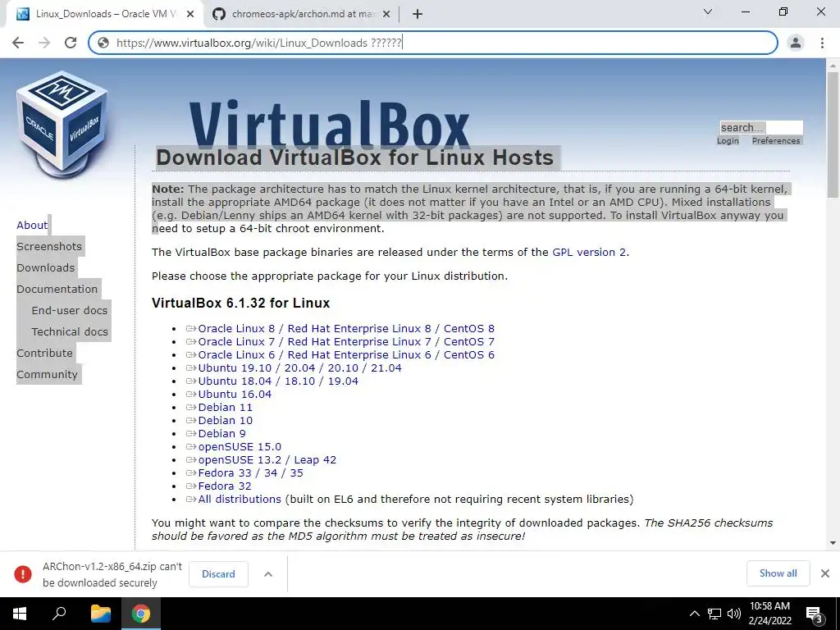
Task: Show hidden system tray icons
Action: (x=694, y=614)
